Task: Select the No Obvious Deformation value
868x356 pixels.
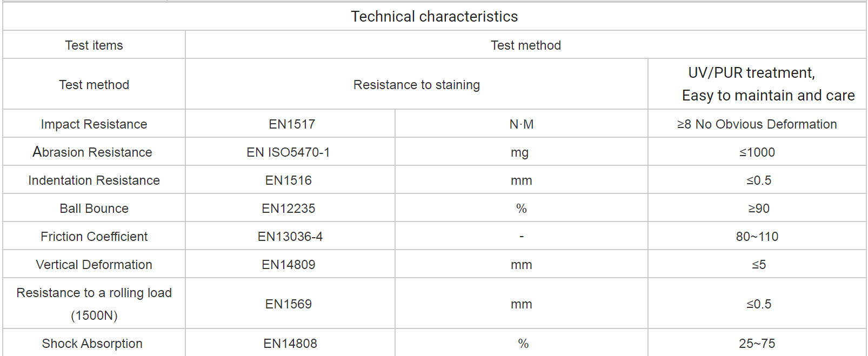Action: 757,124
